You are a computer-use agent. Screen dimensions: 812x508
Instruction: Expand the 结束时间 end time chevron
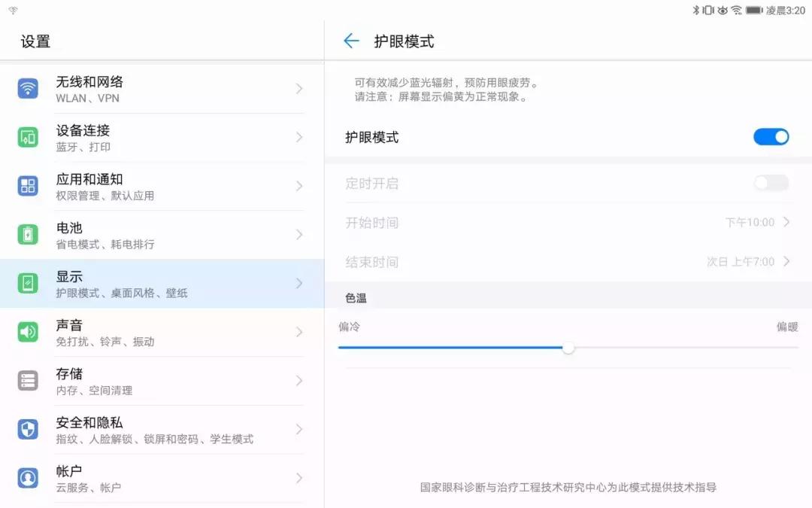click(789, 261)
